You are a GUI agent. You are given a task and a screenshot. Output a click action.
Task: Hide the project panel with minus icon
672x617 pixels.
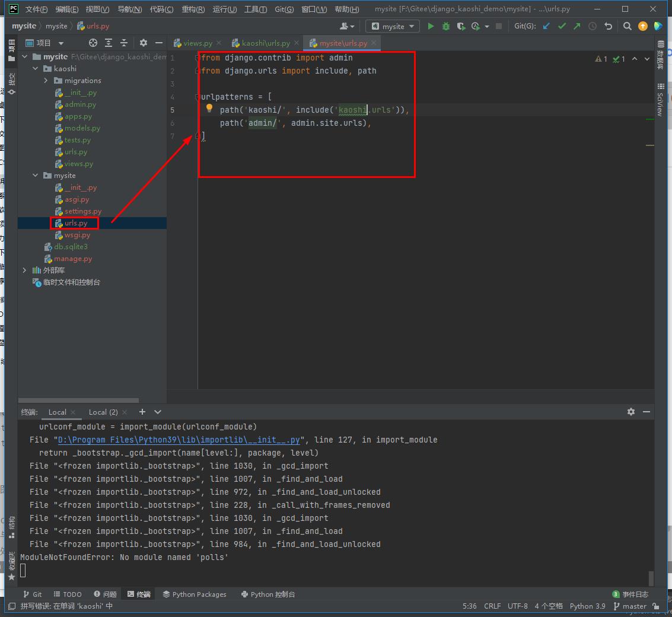tap(158, 43)
